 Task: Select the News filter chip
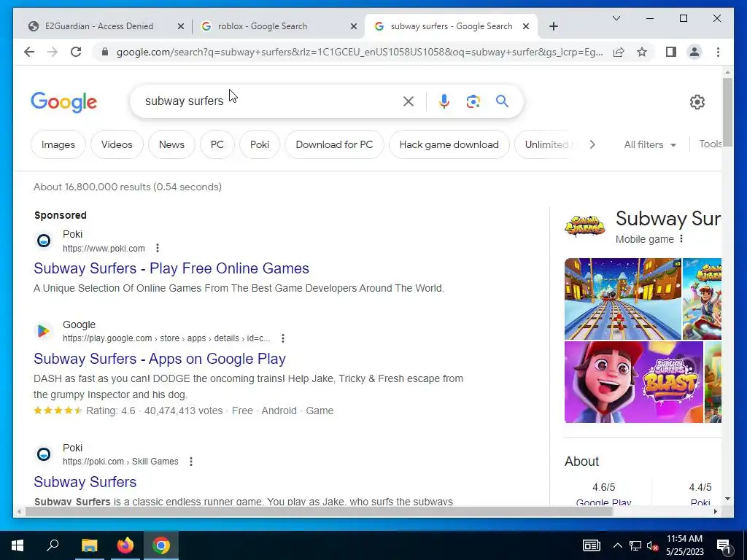coord(171,144)
